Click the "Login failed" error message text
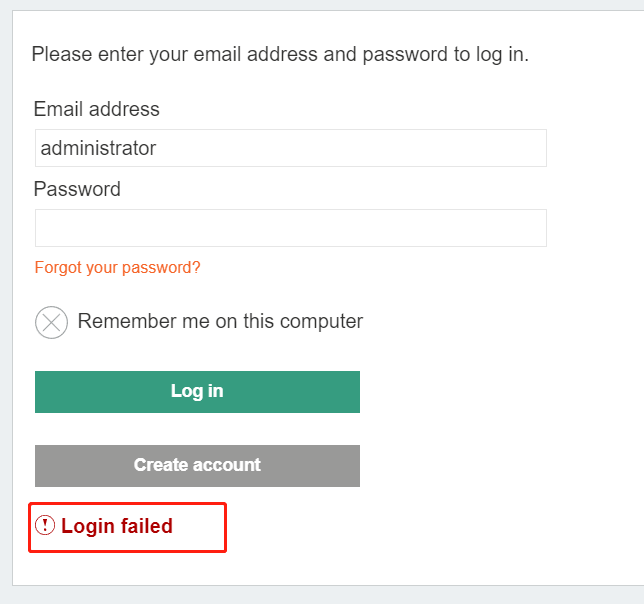This screenshot has width=644, height=604. pos(117,526)
